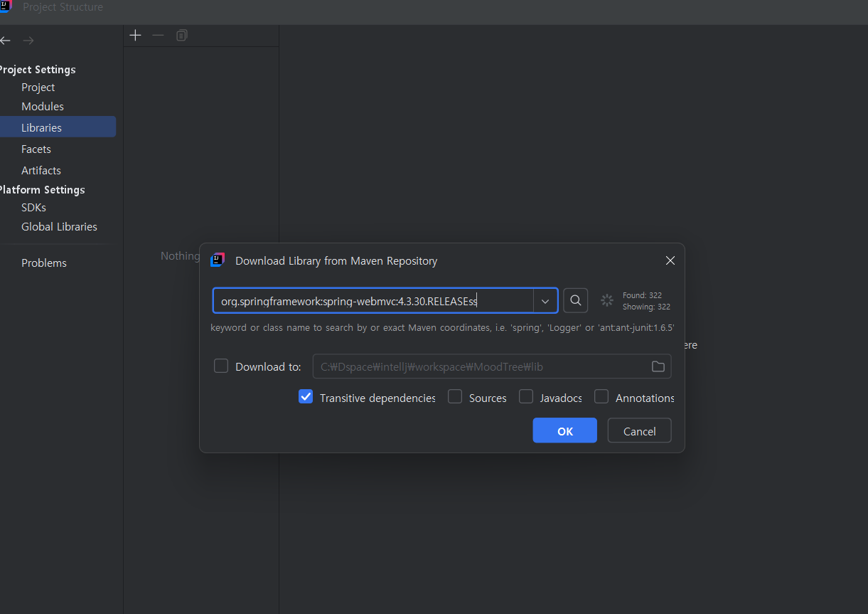Open the Artifacts settings page
This screenshot has width=868, height=614.
pyautogui.click(x=41, y=170)
